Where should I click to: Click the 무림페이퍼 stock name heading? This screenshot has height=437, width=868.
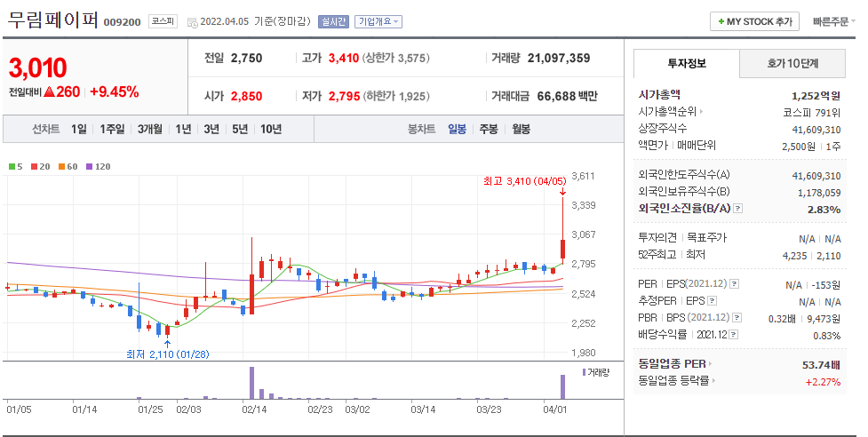(x=52, y=20)
